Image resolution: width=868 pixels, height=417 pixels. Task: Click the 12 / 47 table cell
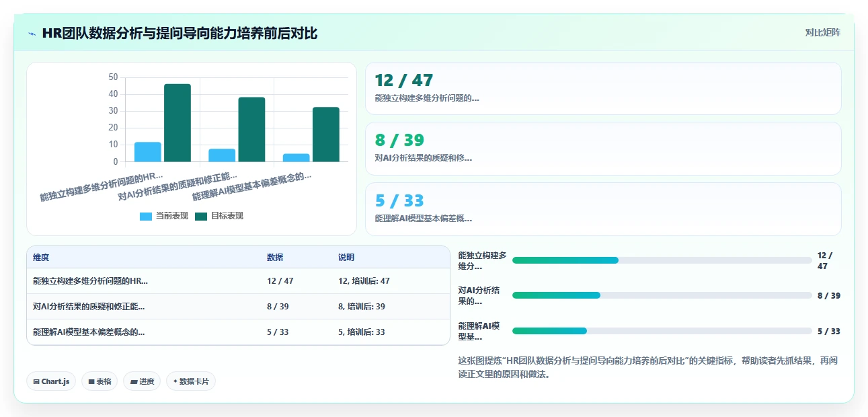click(280, 281)
